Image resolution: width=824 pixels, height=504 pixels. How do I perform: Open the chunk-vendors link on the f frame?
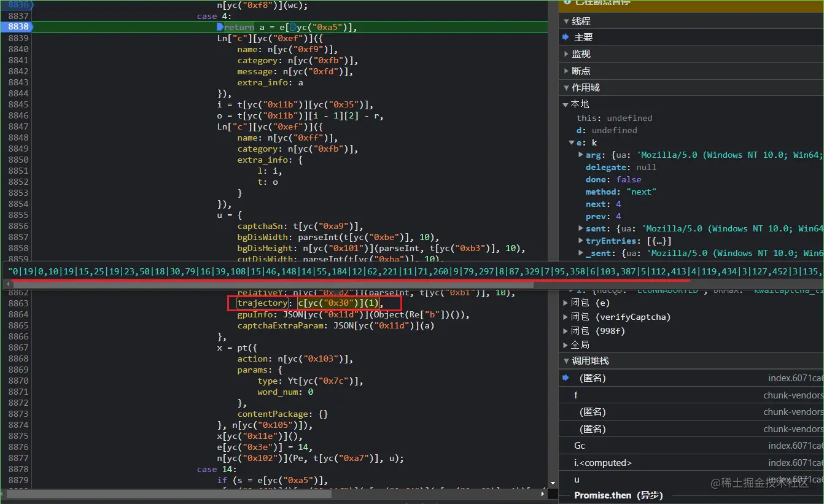click(793, 395)
